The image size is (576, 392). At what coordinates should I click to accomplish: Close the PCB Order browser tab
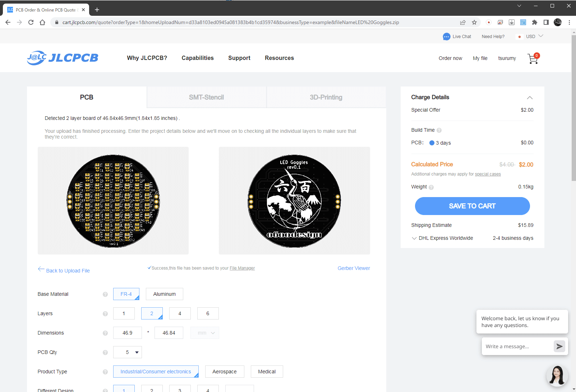coord(83,10)
